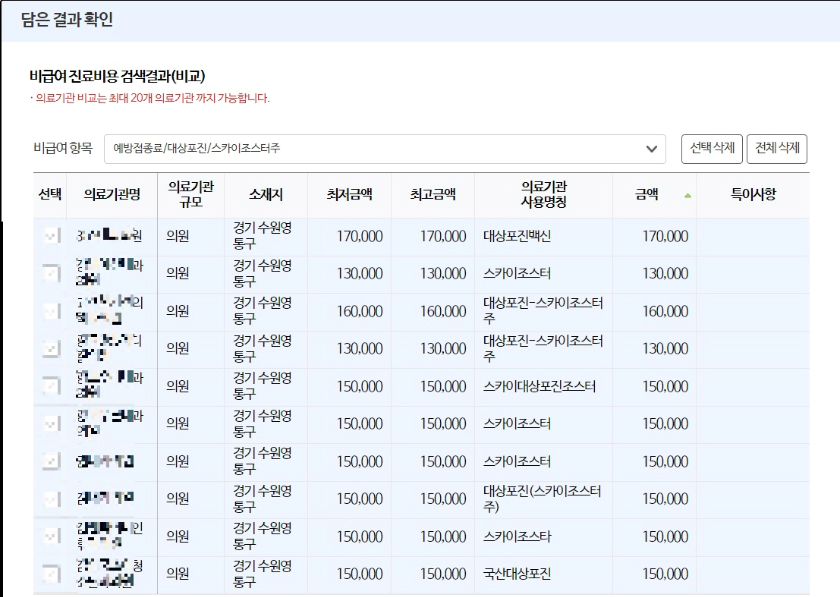Click the 담은 결과 확인 title
Viewport: 840px width, 597px height.
click(x=67, y=20)
